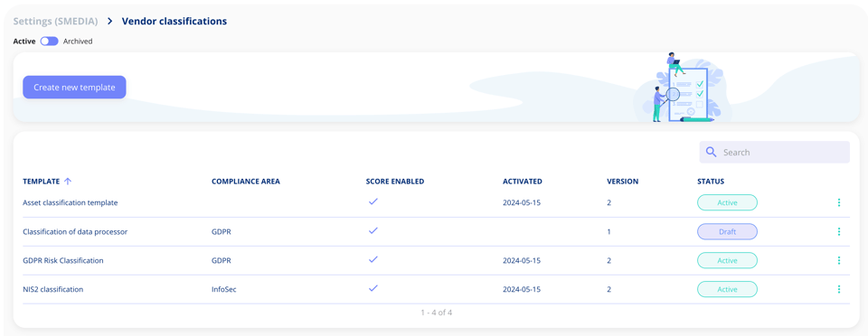Image resolution: width=868 pixels, height=336 pixels.
Task: Go back to Settings (SMEDIA) breadcrumb
Action: [x=55, y=21]
